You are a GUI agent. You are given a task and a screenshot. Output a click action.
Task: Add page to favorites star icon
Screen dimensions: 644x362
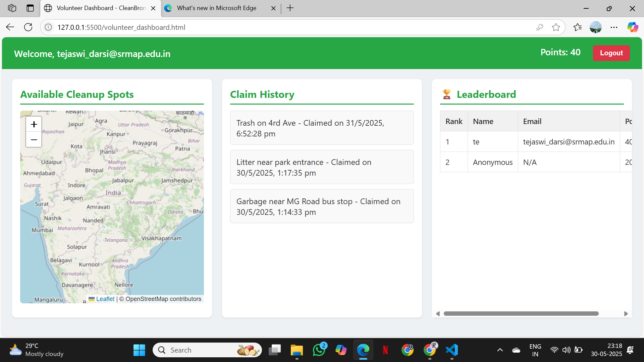point(556,27)
